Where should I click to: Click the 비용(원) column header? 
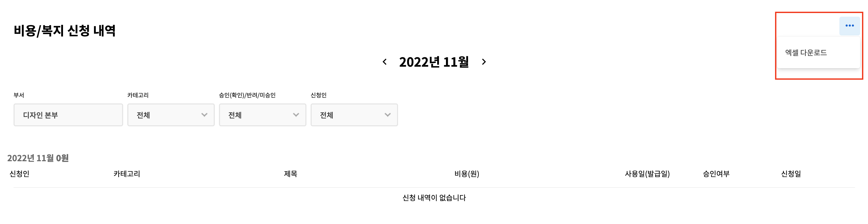[x=467, y=174]
